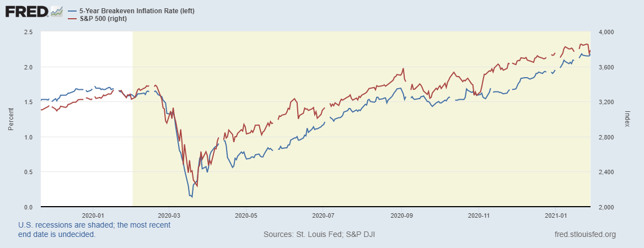
Task: Click the blue legend line marker
Action: pos(71,11)
